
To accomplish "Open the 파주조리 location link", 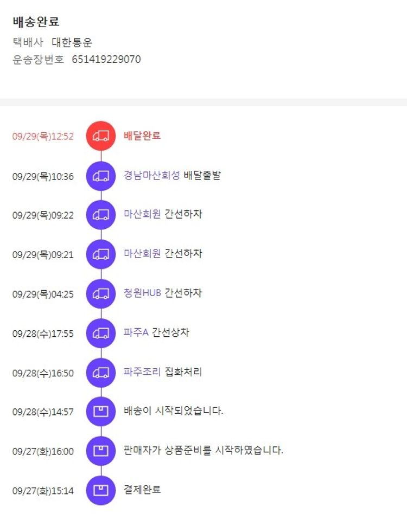I will pos(142,372).
